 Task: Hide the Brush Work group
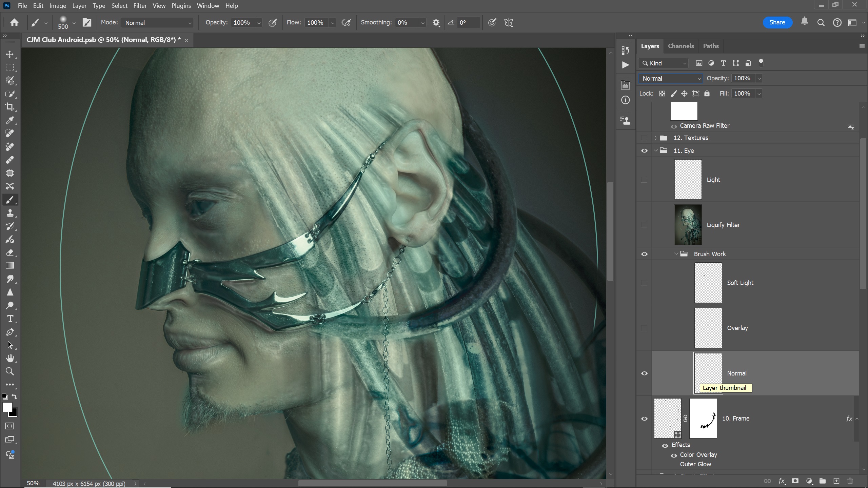pyautogui.click(x=644, y=254)
